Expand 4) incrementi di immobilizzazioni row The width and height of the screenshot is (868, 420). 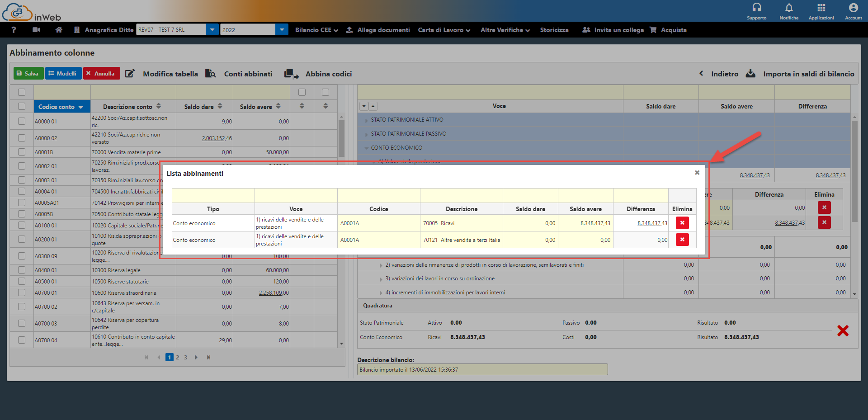(x=381, y=293)
